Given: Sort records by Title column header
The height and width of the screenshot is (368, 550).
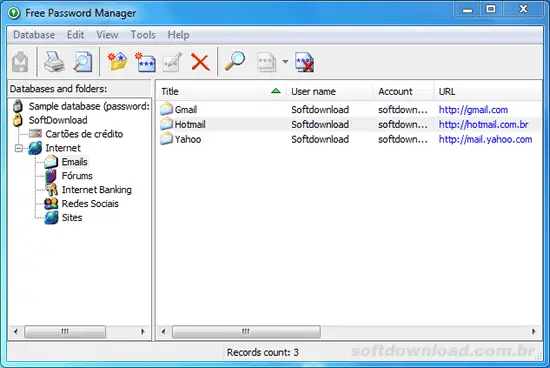Looking at the screenshot, I should 221,92.
